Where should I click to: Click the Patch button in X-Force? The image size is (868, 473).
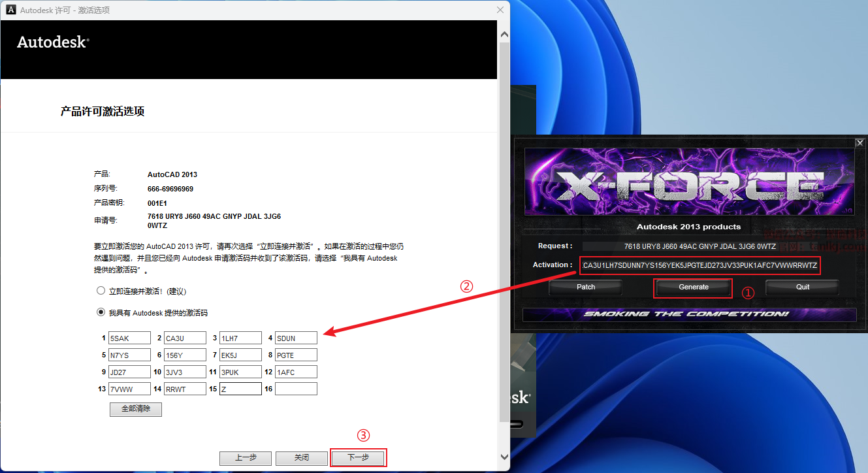tap(586, 287)
